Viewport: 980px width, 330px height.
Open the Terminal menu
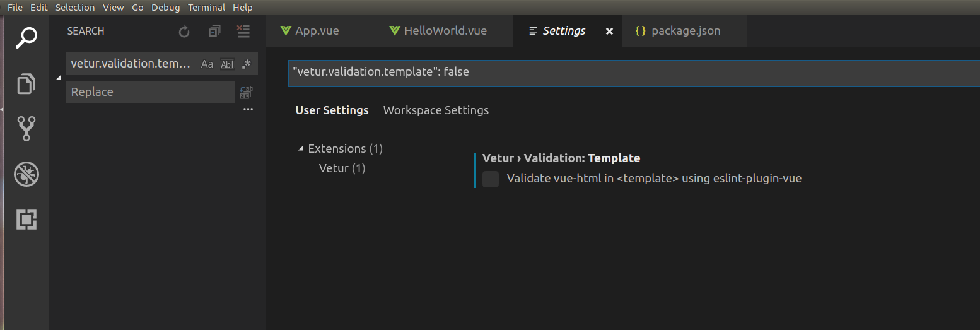pyautogui.click(x=206, y=8)
